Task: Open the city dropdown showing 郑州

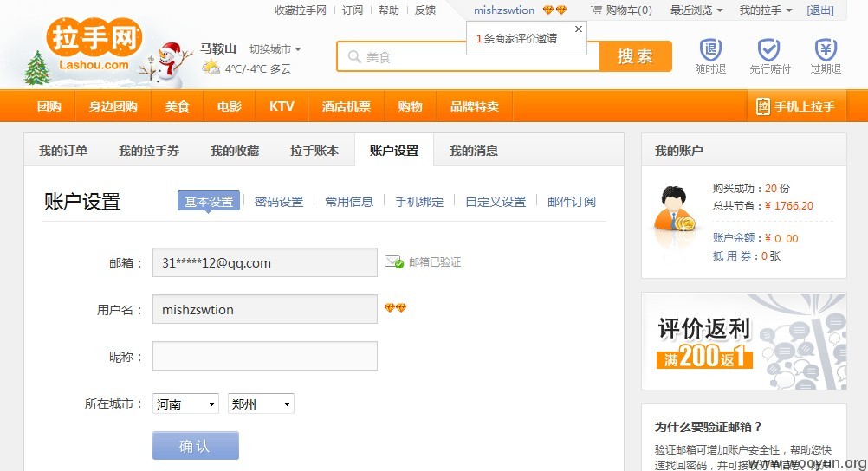Action: 261,403
